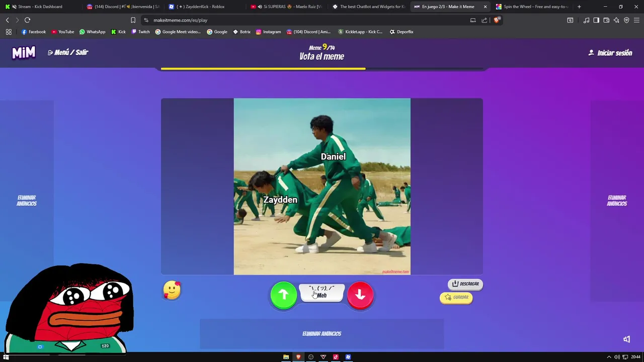Image resolution: width=644 pixels, height=362 pixels.
Task: Switch to Si SUPIERAS Maelo Ruiz tab
Action: pyautogui.click(x=287, y=7)
